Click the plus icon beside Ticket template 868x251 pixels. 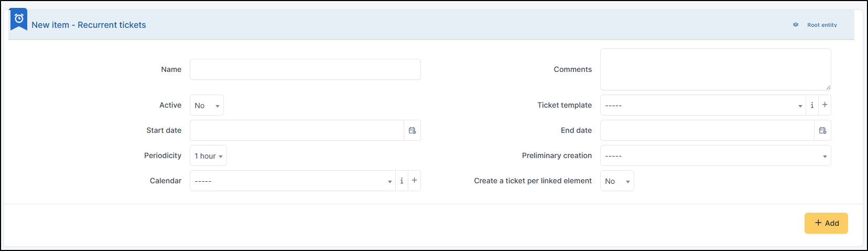coord(824,105)
